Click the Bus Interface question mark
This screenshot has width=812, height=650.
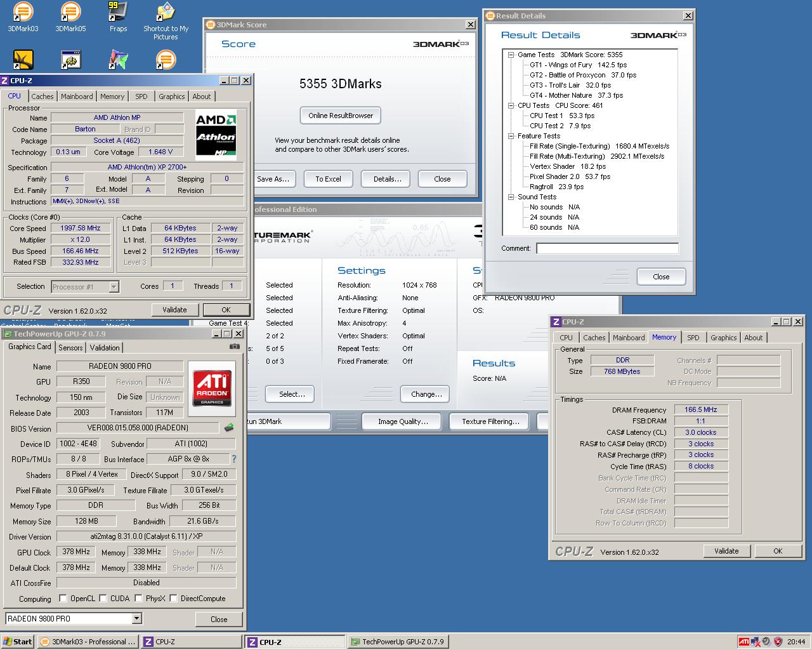(234, 459)
